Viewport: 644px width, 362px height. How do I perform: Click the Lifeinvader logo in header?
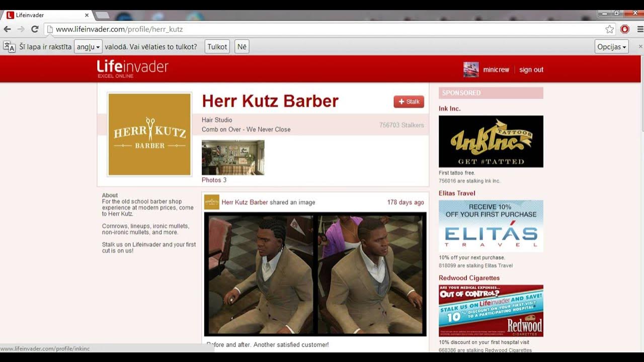click(x=133, y=68)
